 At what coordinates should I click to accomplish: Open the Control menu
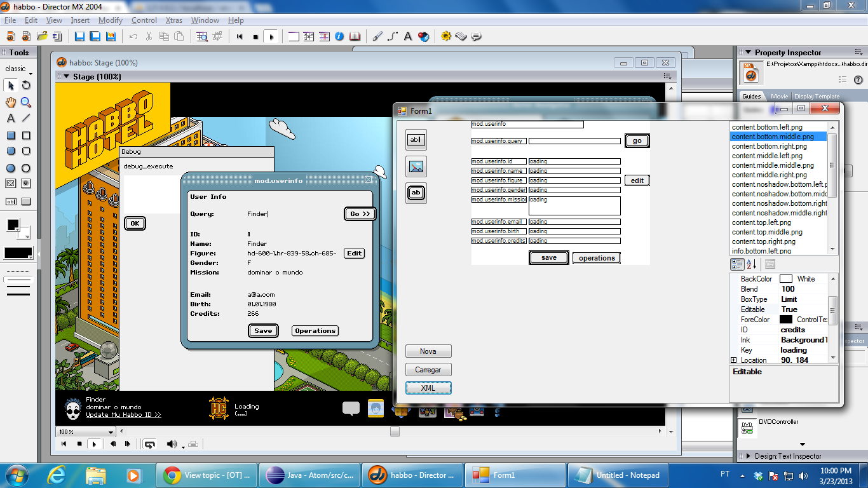(144, 20)
